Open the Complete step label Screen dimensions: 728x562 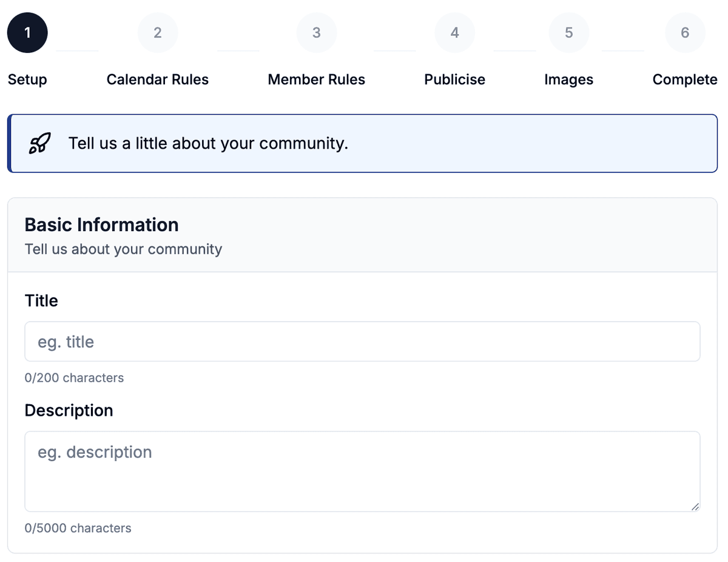(685, 80)
